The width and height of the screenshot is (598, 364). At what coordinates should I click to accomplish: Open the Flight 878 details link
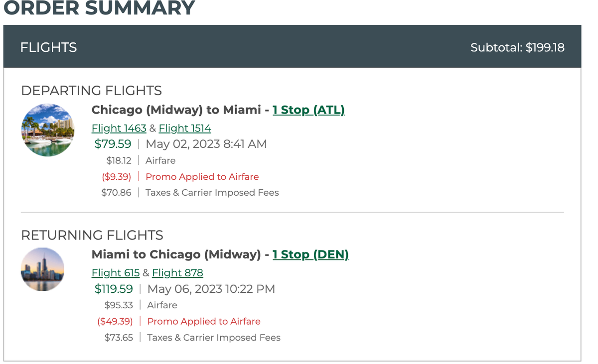point(177,273)
